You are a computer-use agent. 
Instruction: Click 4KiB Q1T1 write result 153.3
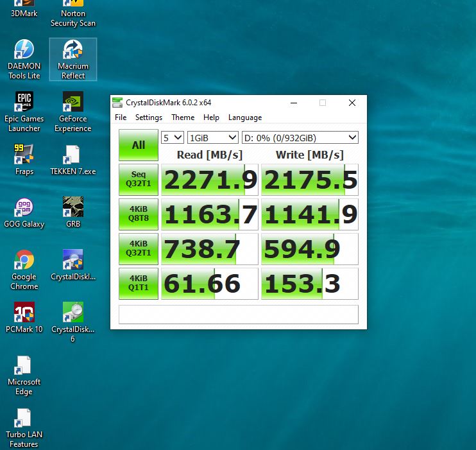pyautogui.click(x=310, y=284)
